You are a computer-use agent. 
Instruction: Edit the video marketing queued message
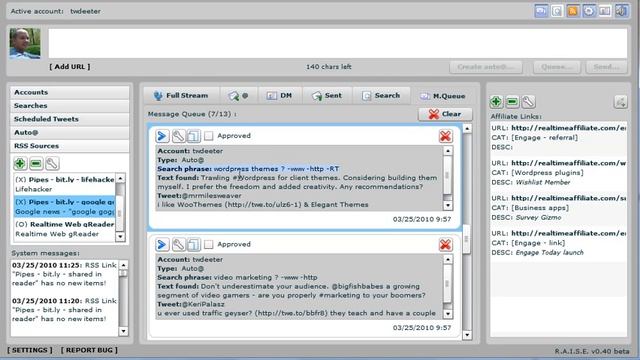[x=178, y=244]
